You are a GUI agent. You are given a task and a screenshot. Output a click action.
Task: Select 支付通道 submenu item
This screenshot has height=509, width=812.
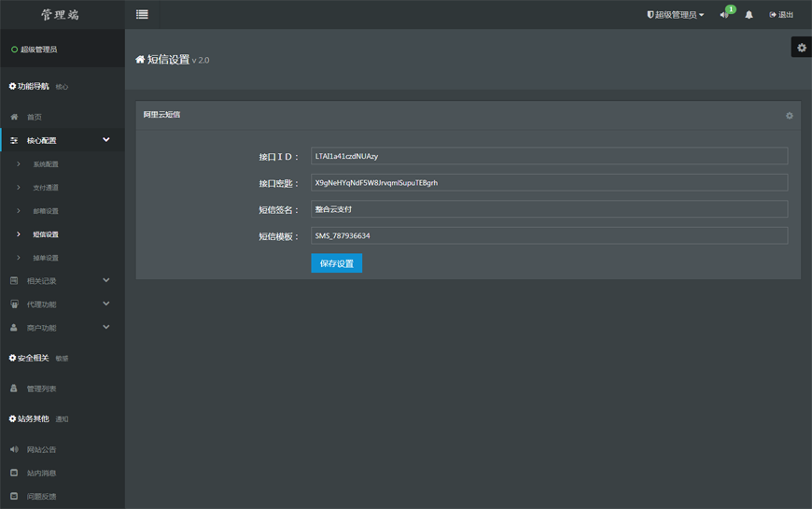tap(46, 188)
